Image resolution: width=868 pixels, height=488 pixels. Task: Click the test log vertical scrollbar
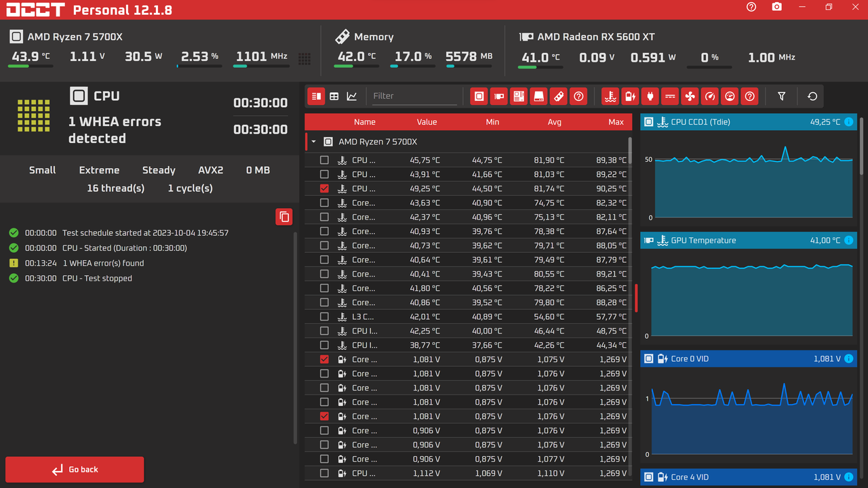point(295,337)
